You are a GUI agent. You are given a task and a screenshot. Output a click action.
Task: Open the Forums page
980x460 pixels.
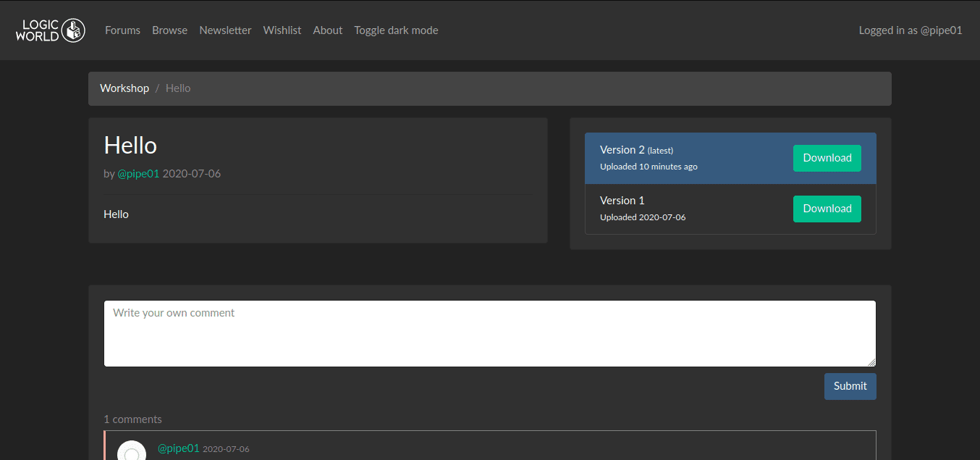click(122, 30)
